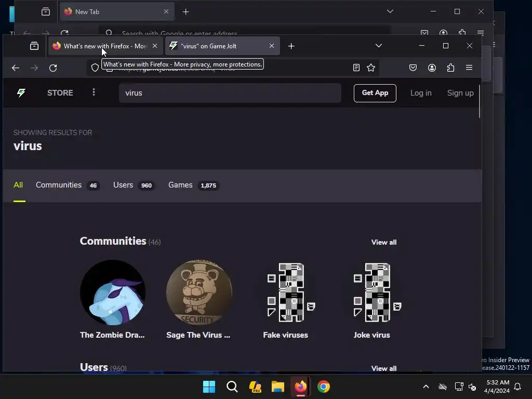Open the tracking protection shield icon

(x=95, y=68)
